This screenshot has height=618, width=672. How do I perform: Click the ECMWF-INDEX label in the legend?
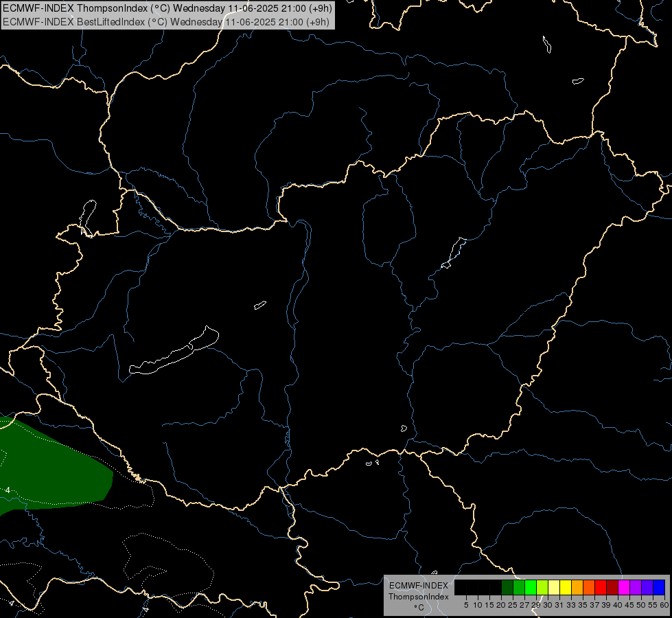click(x=418, y=586)
